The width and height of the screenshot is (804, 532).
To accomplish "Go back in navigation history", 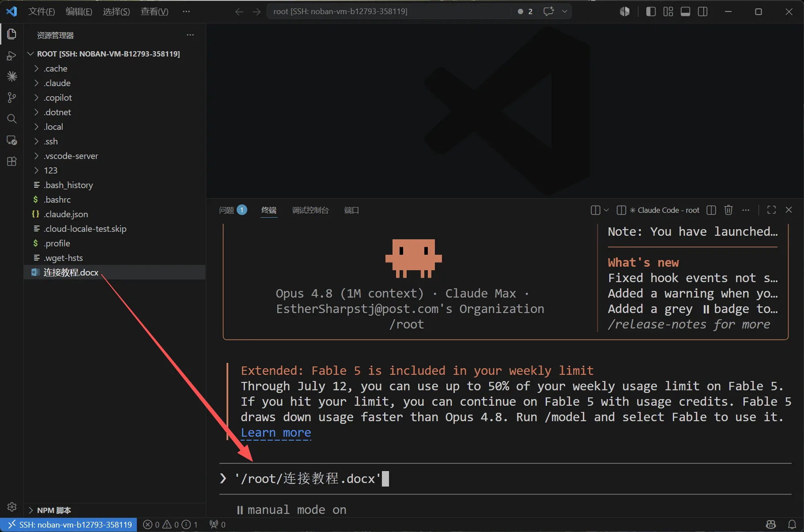I will click(x=239, y=11).
